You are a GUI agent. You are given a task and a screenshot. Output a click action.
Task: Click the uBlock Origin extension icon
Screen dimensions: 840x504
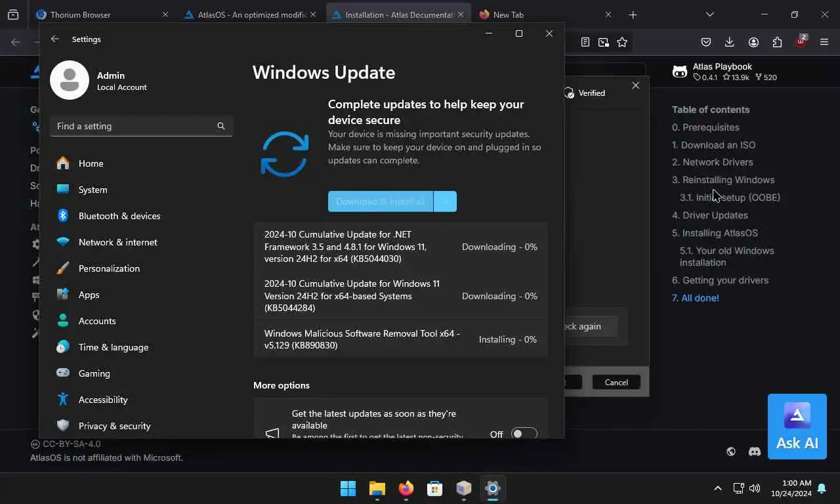click(x=801, y=41)
